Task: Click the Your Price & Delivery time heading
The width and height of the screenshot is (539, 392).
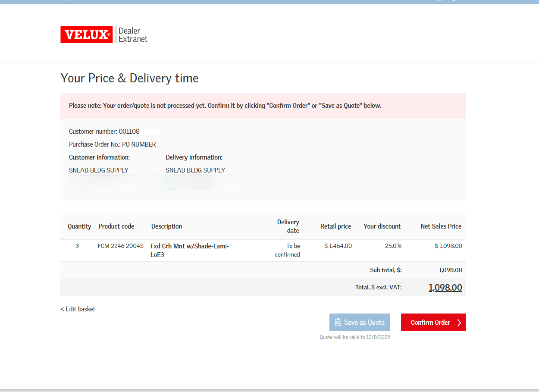Action: click(129, 78)
